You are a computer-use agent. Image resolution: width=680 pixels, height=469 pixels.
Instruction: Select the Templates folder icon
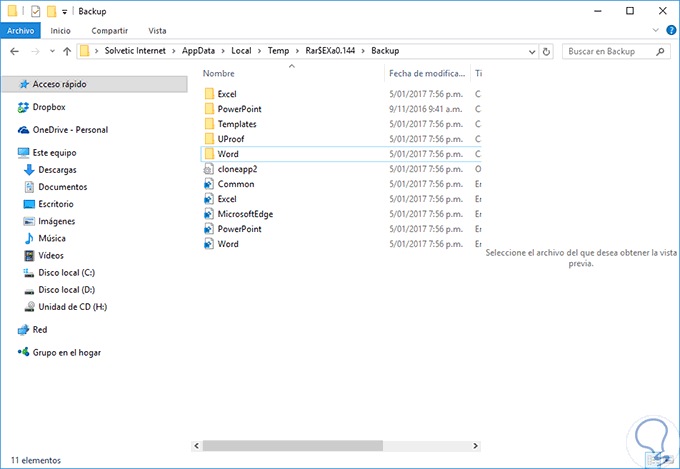(209, 124)
